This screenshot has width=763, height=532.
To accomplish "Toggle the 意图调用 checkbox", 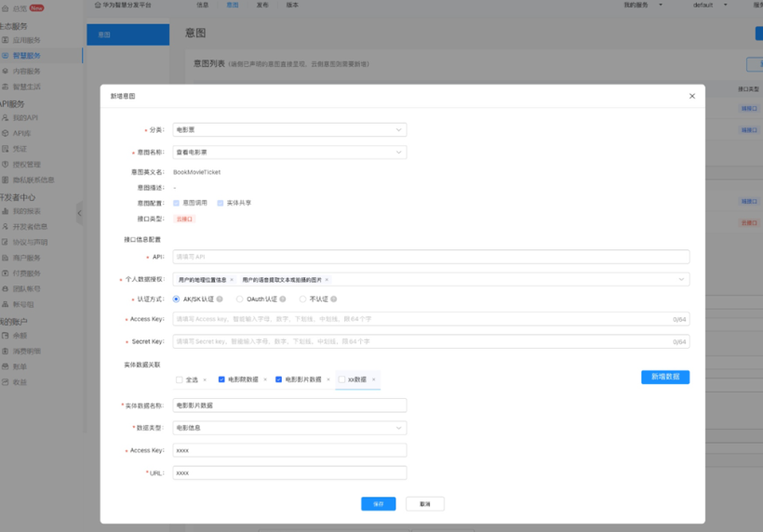I will point(176,203).
